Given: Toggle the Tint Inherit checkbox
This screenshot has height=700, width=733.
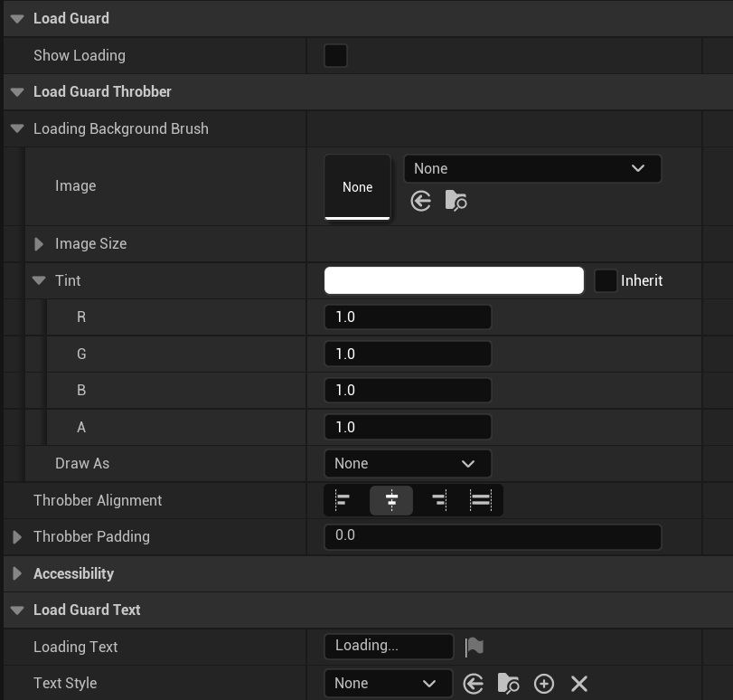Looking at the screenshot, I should [x=606, y=280].
